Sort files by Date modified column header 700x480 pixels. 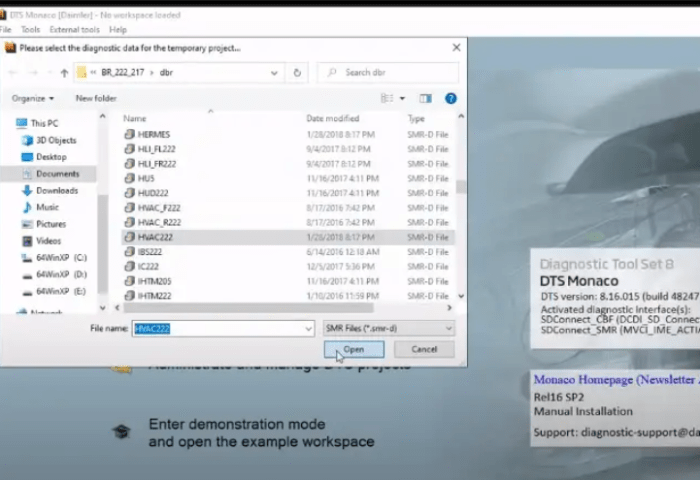click(333, 118)
